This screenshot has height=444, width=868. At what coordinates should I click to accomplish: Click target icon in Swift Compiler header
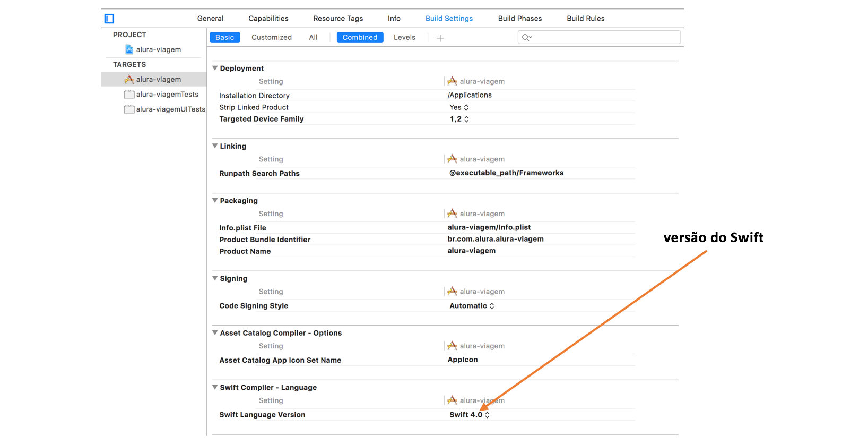452,400
